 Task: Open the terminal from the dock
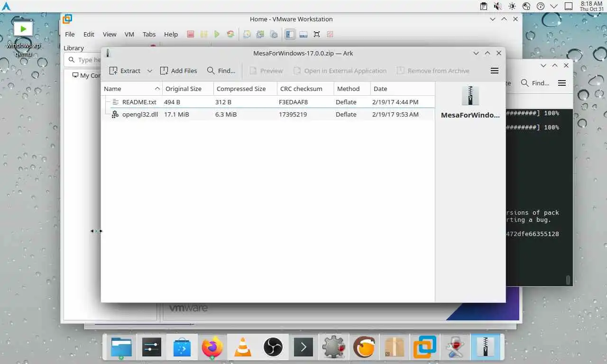click(303, 347)
